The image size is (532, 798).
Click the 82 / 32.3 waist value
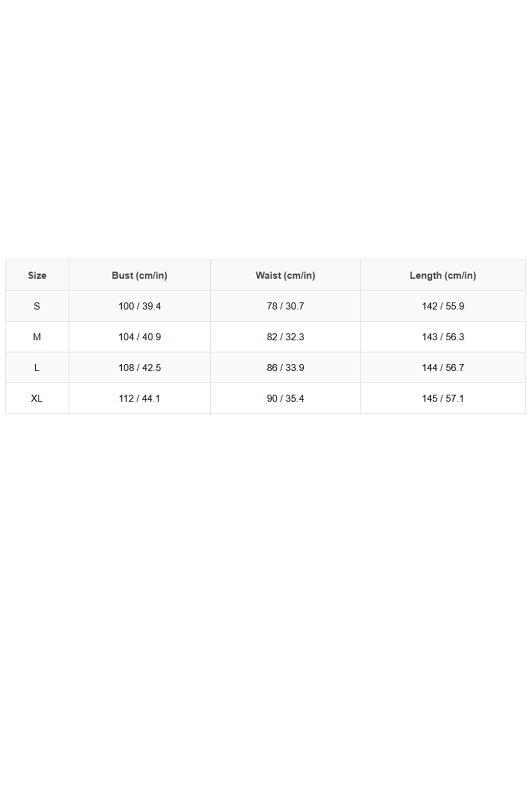click(x=286, y=337)
